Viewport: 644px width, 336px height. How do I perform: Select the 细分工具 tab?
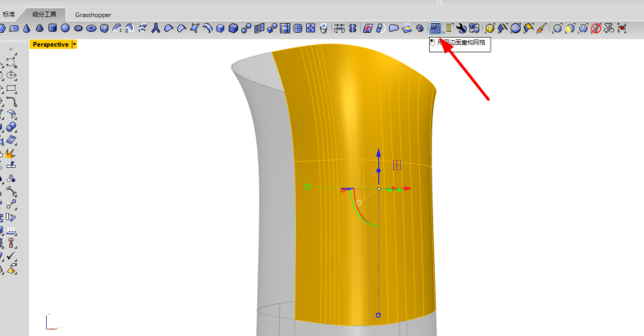click(x=45, y=15)
